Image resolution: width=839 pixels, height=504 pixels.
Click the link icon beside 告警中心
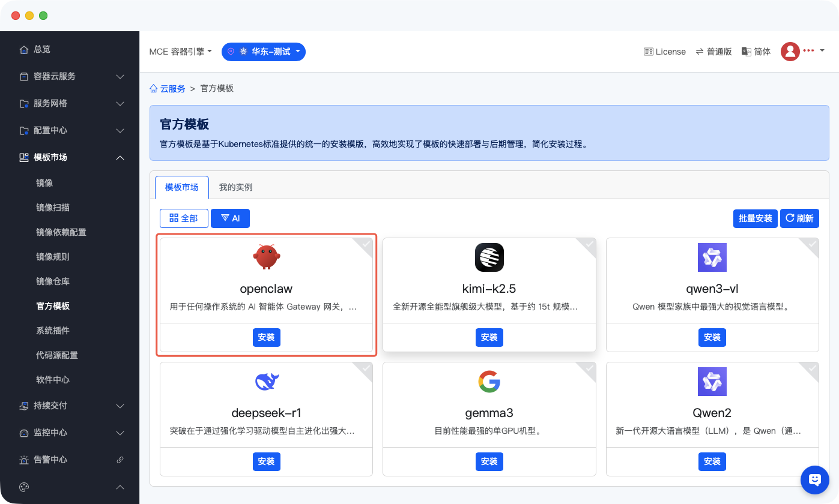(120, 460)
